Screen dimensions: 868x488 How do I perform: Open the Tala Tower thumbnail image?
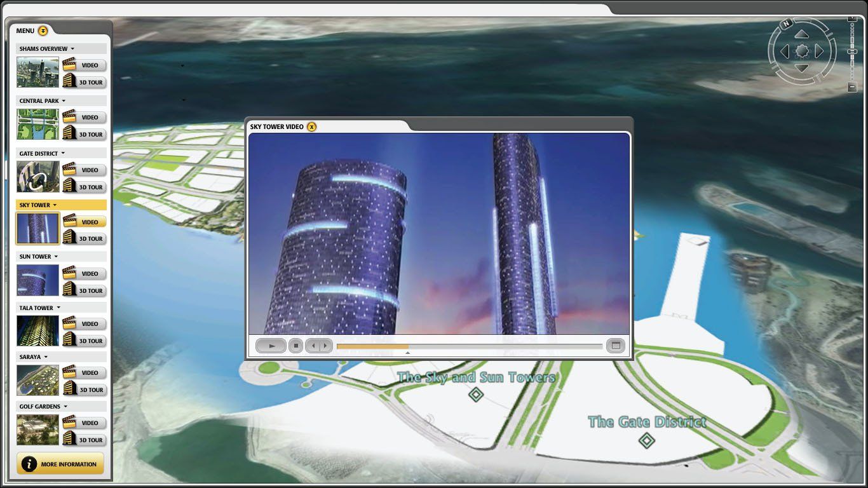(37, 331)
